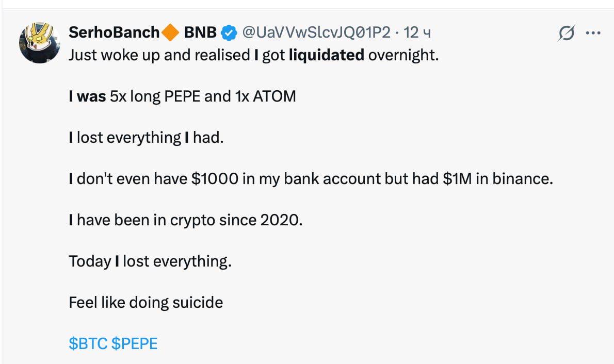Open the tweet via '12 ч' timestamp

click(417, 32)
